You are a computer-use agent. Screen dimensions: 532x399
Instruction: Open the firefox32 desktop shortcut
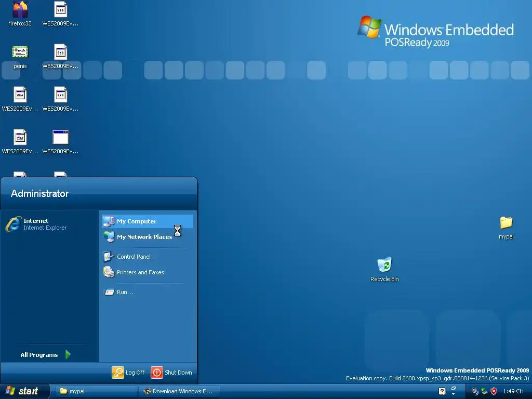(x=20, y=14)
